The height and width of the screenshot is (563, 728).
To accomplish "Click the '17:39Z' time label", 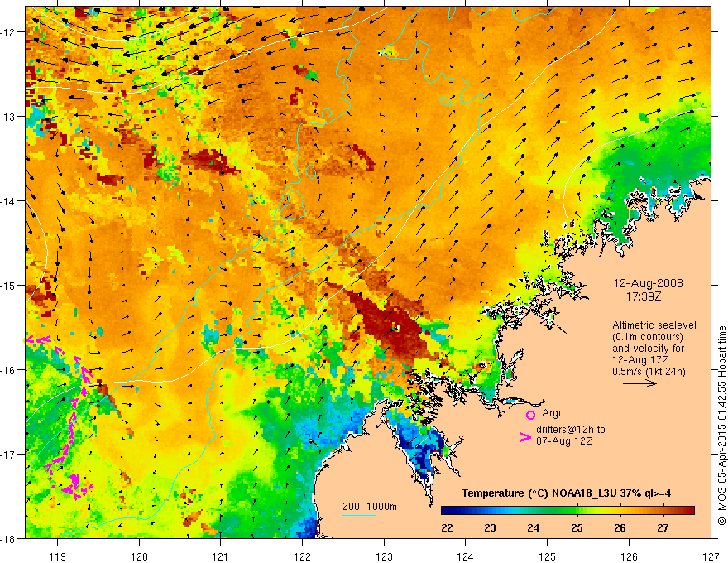I will point(644,296).
